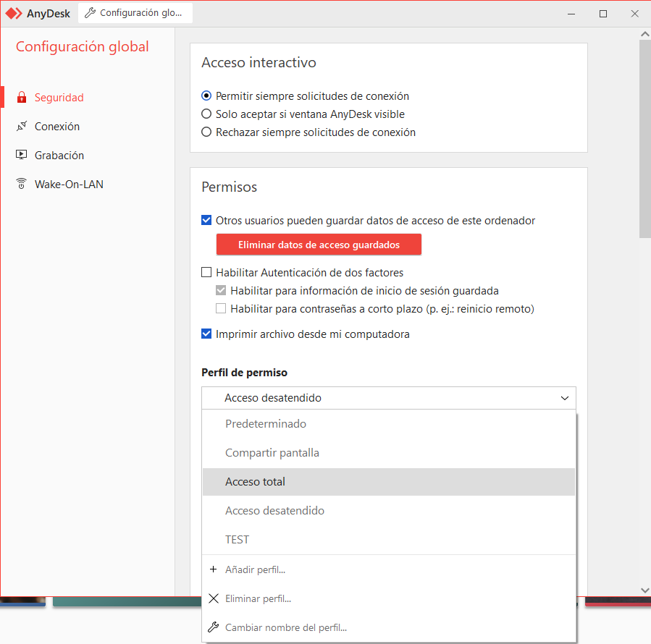Open the Conexión settings section
651x644 pixels.
[x=88, y=126]
